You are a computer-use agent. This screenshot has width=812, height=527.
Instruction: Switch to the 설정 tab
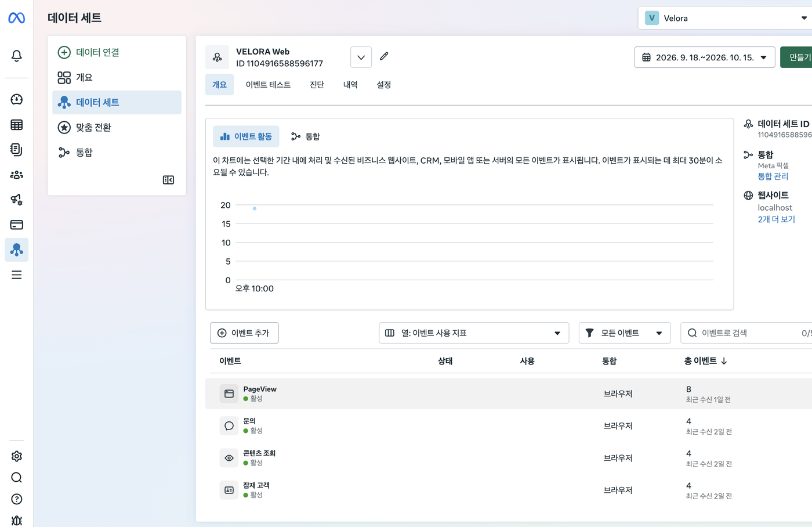(384, 85)
